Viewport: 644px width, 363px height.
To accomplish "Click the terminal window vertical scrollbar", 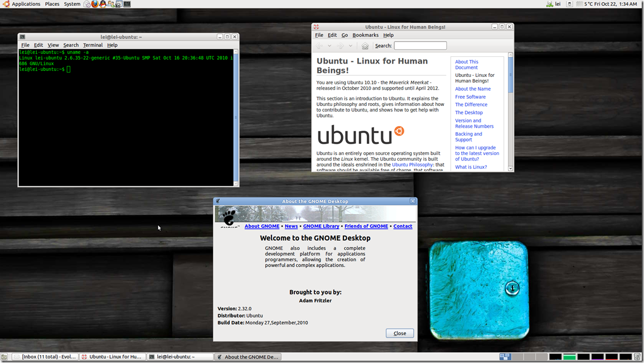I will click(236, 118).
